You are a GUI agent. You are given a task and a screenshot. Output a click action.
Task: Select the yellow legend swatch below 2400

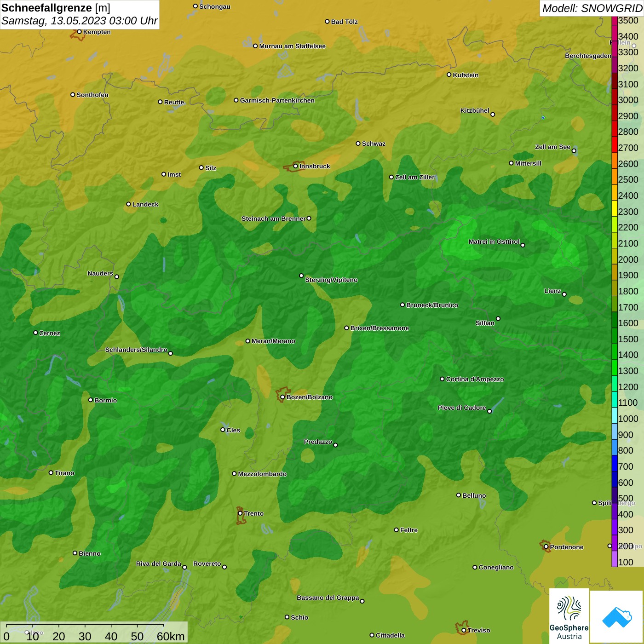point(615,208)
